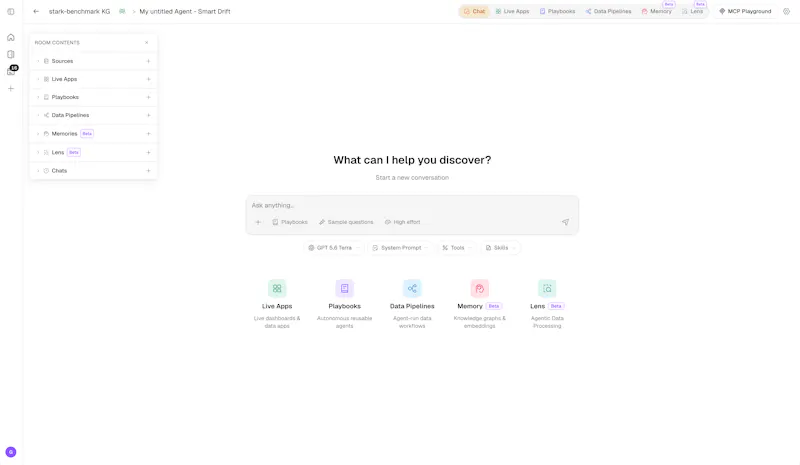Click the plus icon in the left rail

pyautogui.click(x=11, y=88)
